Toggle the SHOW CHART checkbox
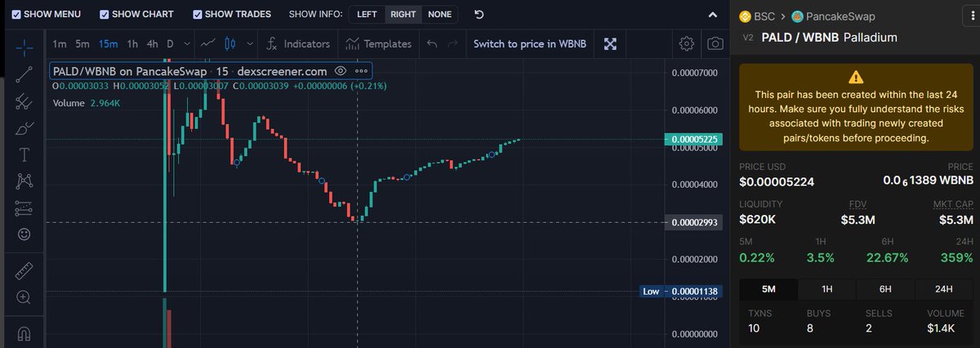The image size is (980, 348). coord(104,15)
